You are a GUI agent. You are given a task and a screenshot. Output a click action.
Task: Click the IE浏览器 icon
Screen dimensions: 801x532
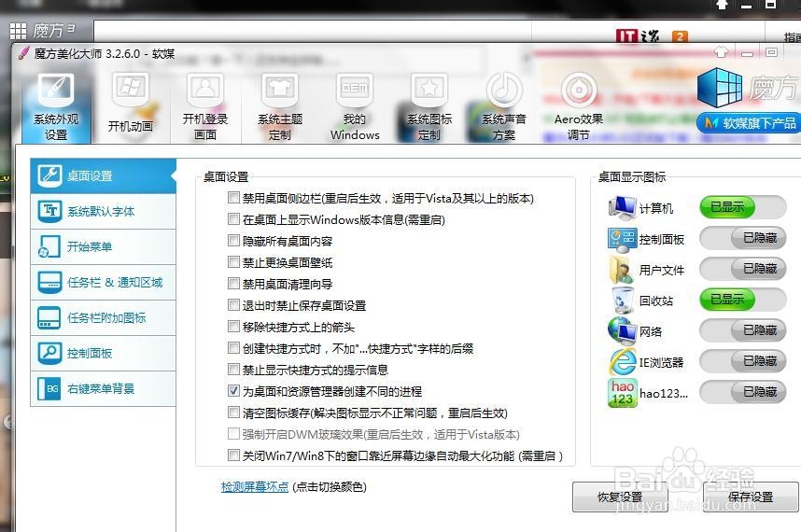pos(622,361)
